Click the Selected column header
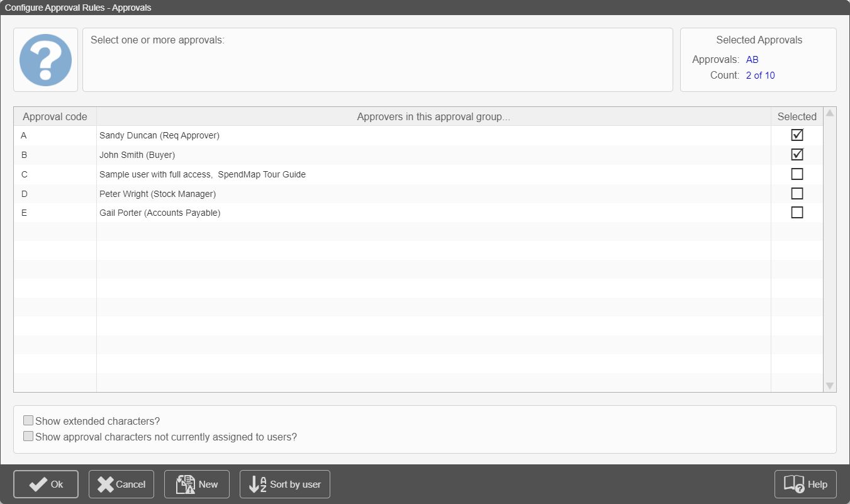 pyautogui.click(x=797, y=116)
